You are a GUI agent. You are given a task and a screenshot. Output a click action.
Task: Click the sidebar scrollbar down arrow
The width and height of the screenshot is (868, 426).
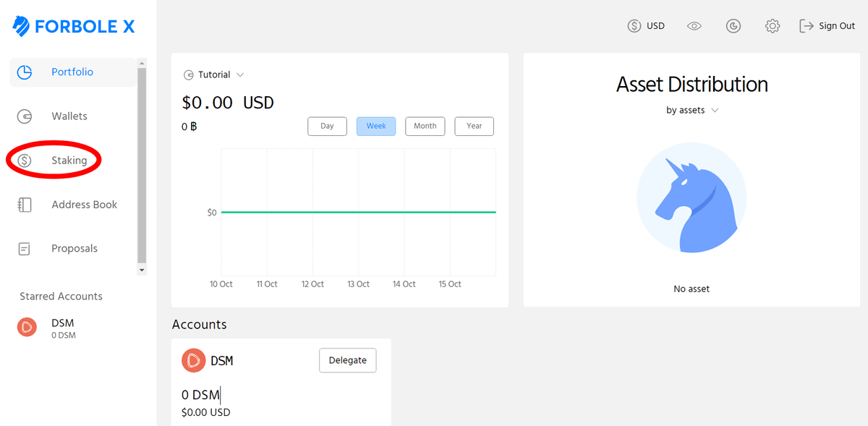(142, 270)
